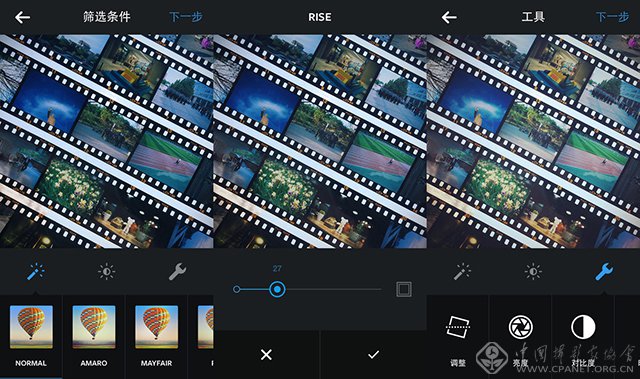Tap the Lux sun icon in right panel
Image resolution: width=640 pixels, height=379 pixels.
(x=533, y=272)
